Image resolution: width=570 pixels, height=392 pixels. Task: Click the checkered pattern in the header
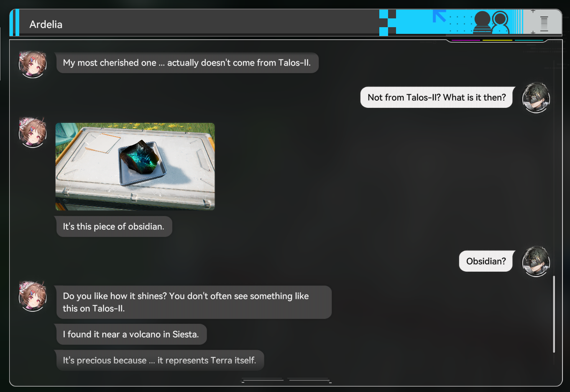coord(388,23)
